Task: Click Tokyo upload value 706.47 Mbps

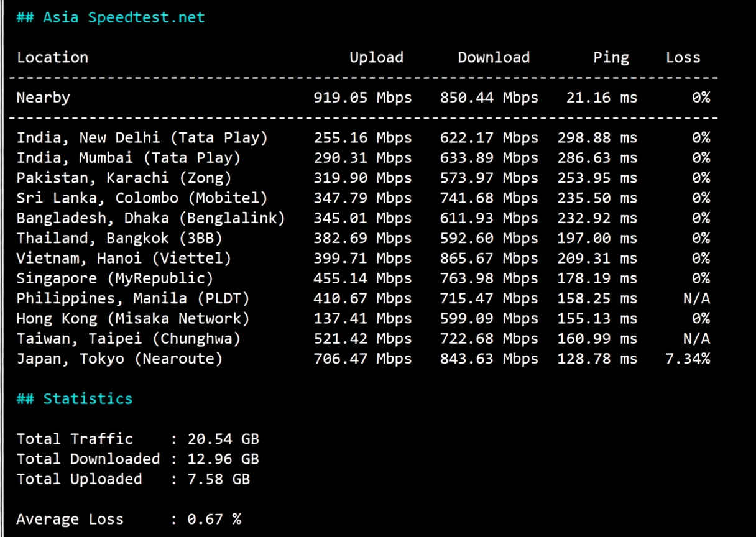Action: coord(362,359)
